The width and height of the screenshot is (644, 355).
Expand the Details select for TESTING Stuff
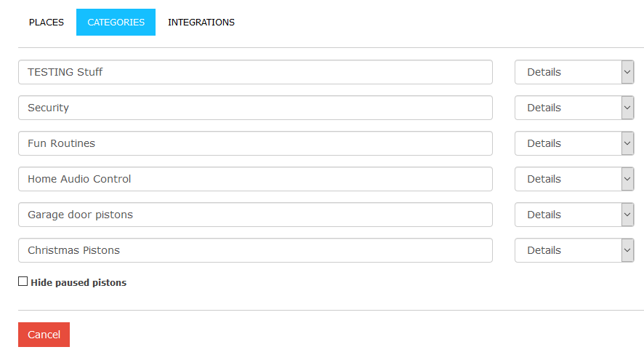pos(574,72)
